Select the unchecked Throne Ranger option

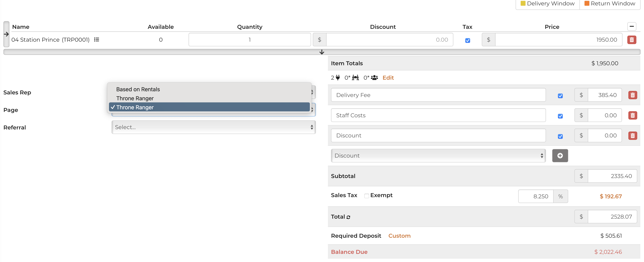135,98
